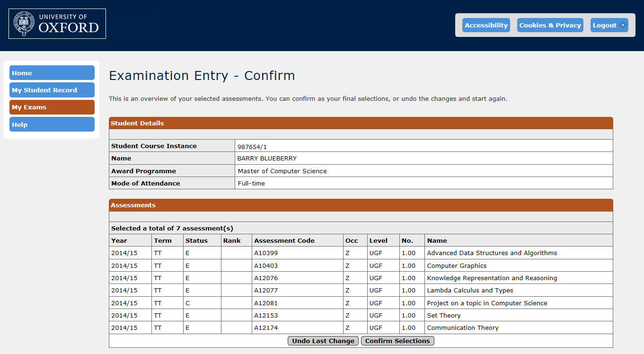Image resolution: width=644 pixels, height=354 pixels.
Task: Open Cookies & Privacy page
Action: [550, 25]
